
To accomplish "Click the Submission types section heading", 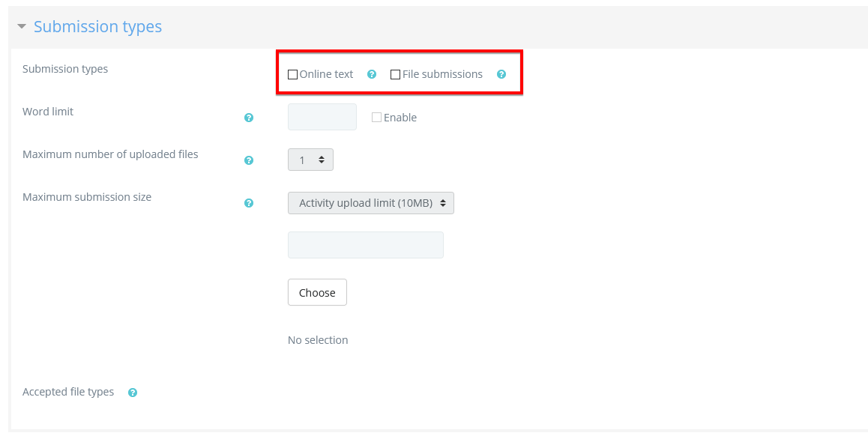I will click(97, 27).
